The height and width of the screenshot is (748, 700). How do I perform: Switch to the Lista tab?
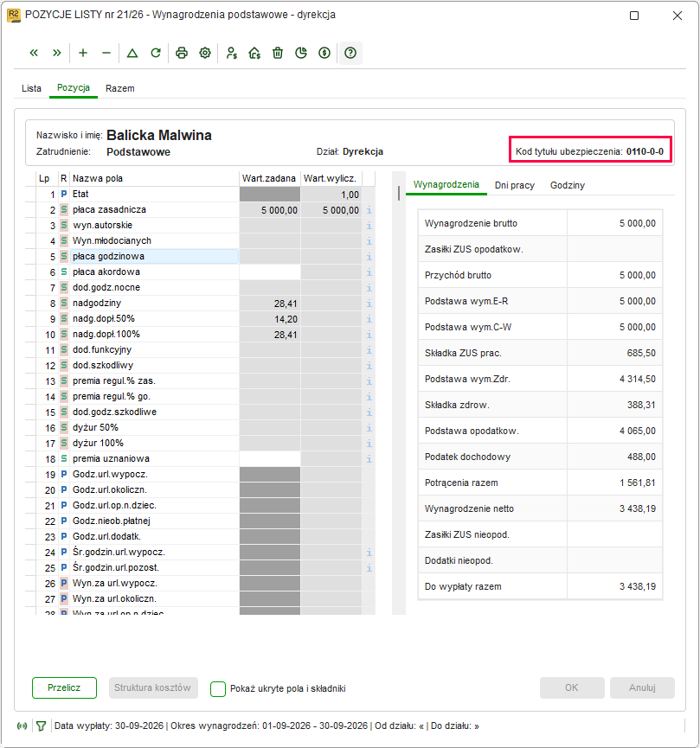click(31, 88)
